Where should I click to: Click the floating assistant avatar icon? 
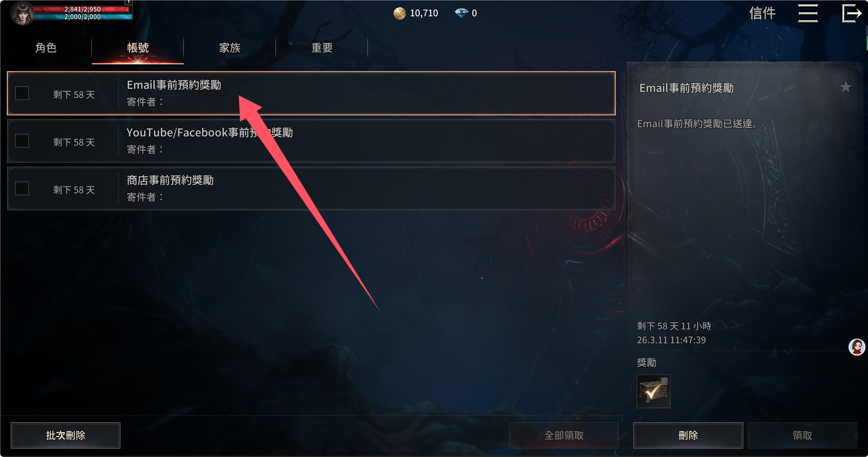pos(856,347)
